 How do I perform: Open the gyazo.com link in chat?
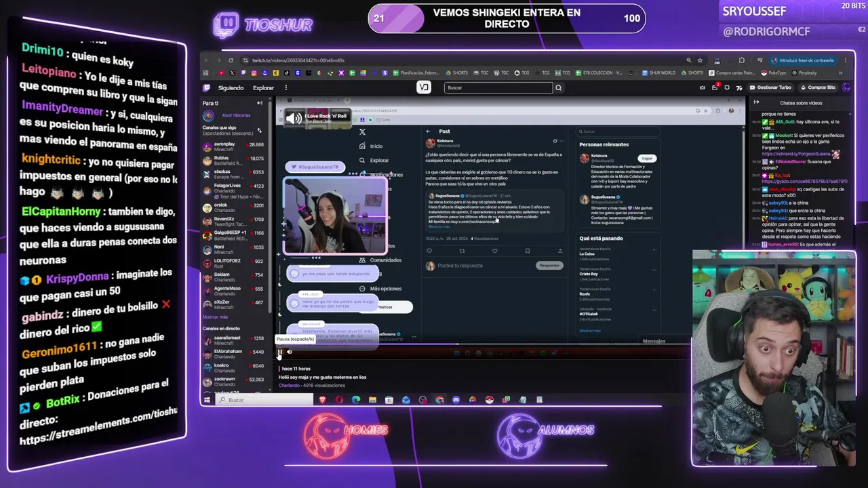pos(805,182)
